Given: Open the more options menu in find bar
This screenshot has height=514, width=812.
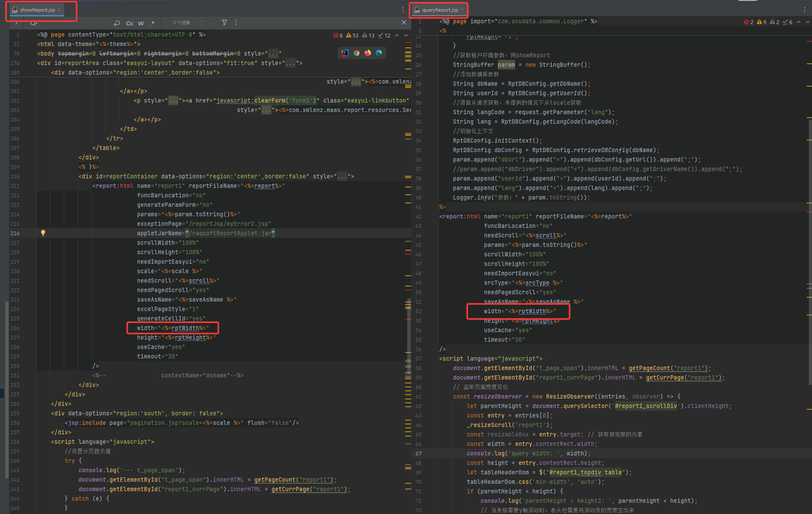Looking at the screenshot, I should coord(236,22).
